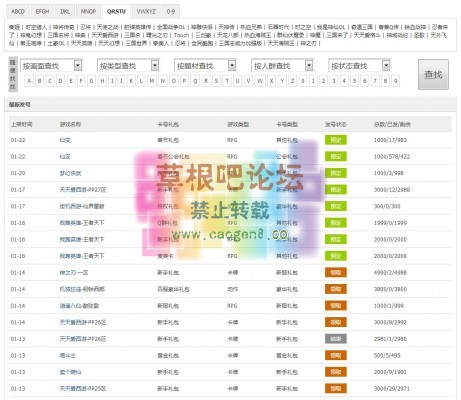The image size is (461, 400).
Task: Click the 总数/已发/剩余 column header
Action: 392,124
